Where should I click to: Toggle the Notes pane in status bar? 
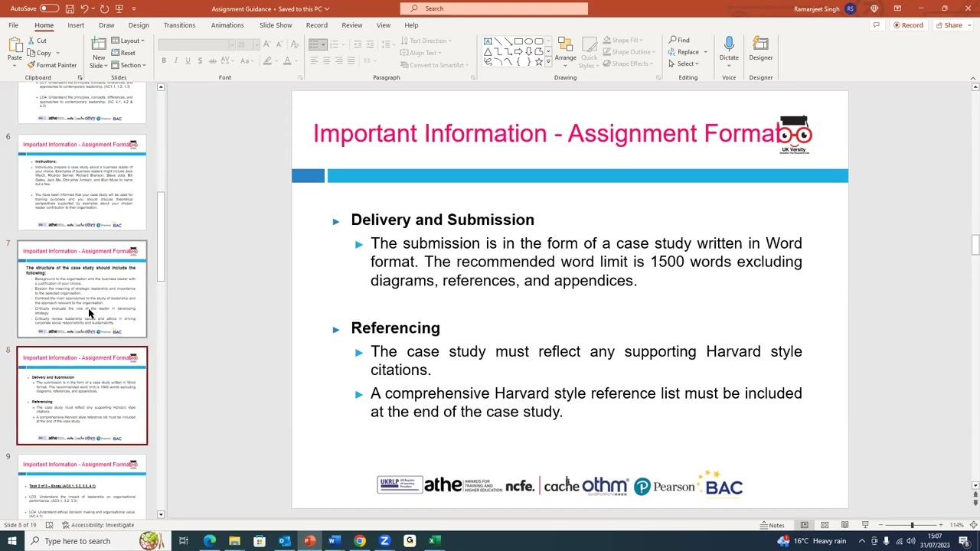772,525
